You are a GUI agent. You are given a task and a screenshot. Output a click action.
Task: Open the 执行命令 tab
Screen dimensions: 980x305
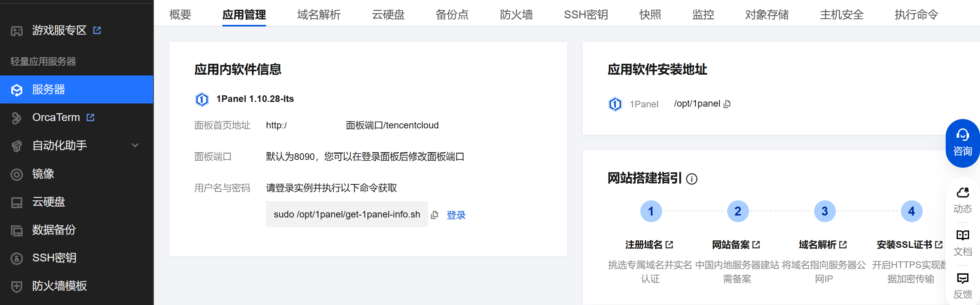(x=917, y=15)
